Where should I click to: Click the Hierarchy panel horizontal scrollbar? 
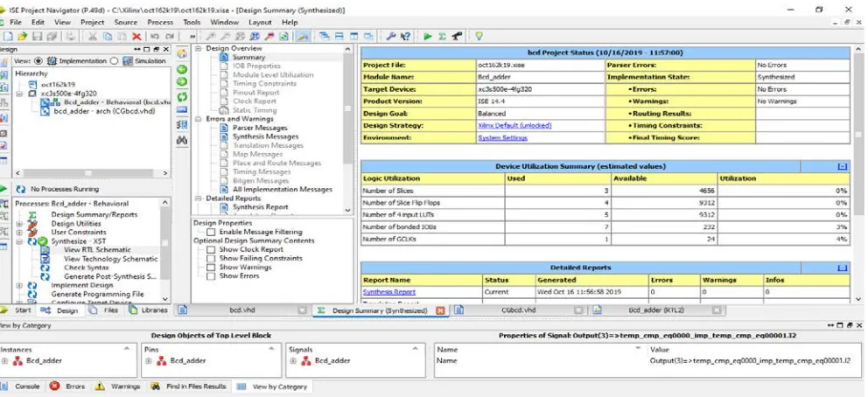coord(92,173)
